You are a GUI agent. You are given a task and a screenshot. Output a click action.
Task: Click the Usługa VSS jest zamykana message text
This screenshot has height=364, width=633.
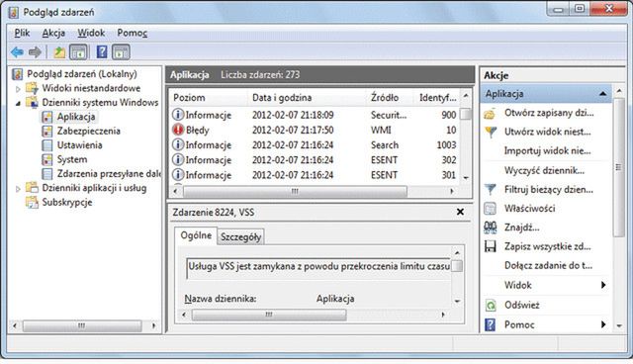tap(318, 266)
